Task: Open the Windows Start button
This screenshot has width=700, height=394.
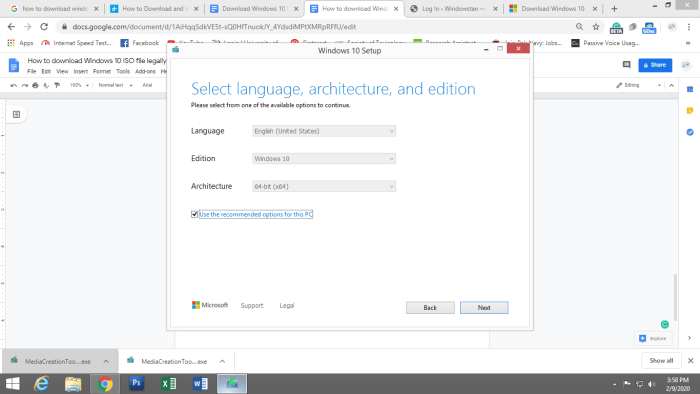Action: 12,384
